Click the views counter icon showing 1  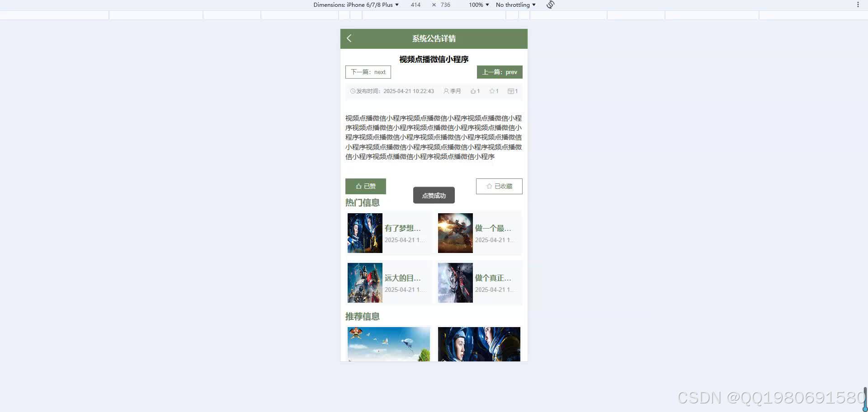[x=510, y=91]
